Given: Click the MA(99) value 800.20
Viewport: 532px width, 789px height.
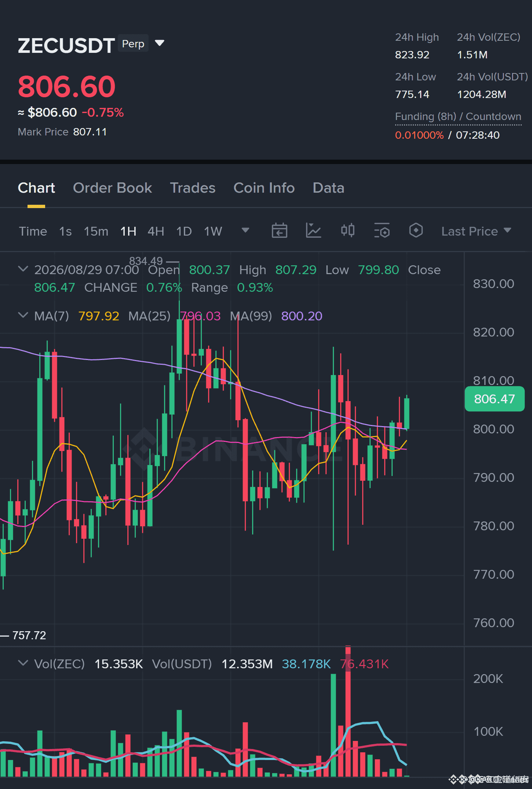Looking at the screenshot, I should point(302,316).
